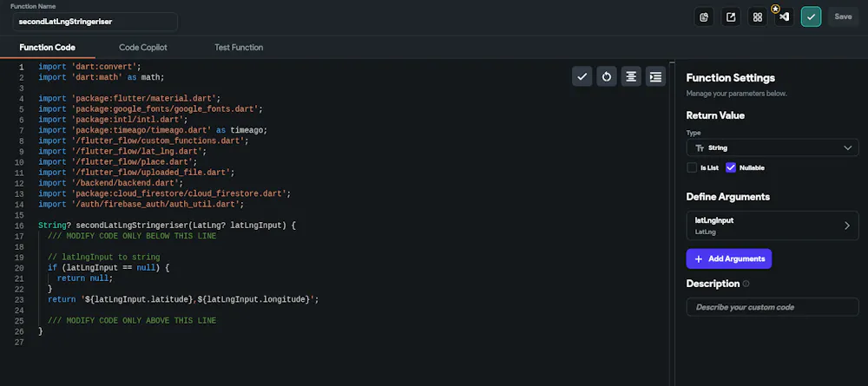Expand the latLngInput argument row
This screenshot has width=868, height=386.
pos(773,226)
